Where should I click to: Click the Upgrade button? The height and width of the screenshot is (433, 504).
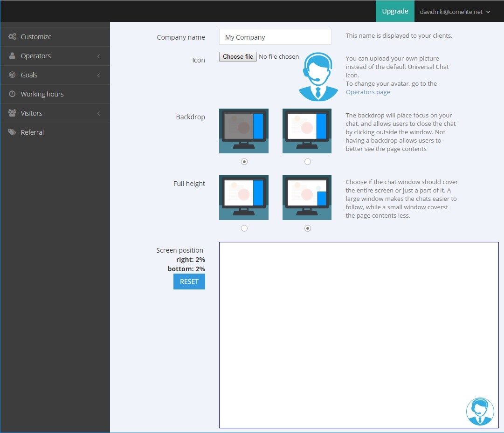coord(395,11)
